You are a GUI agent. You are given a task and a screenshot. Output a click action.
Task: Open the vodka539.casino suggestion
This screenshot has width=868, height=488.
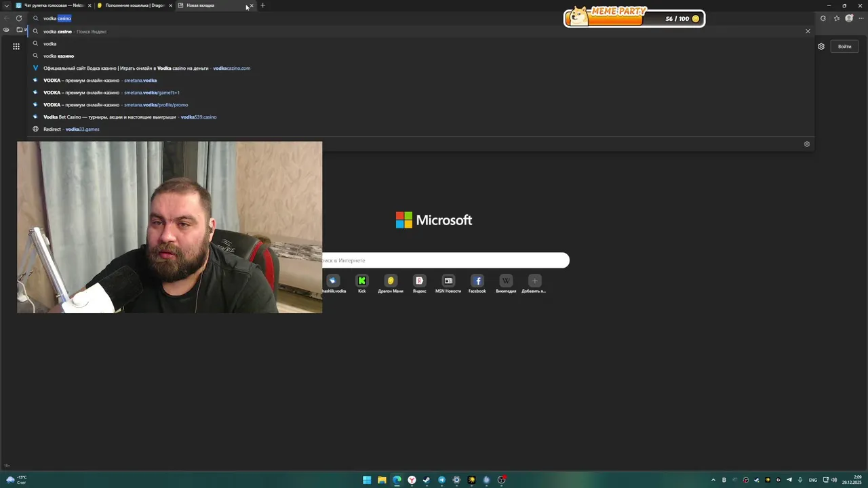coord(420,117)
